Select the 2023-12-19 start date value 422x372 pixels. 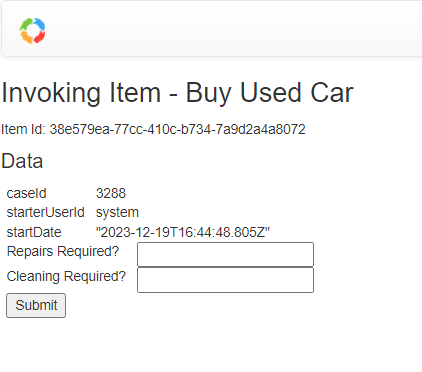[183, 232]
